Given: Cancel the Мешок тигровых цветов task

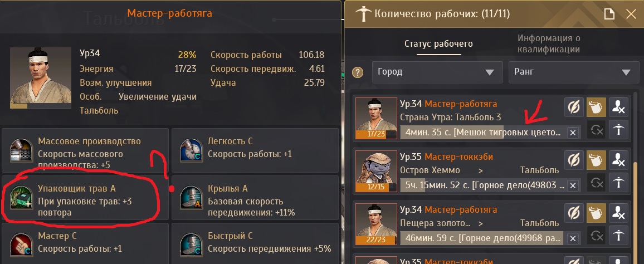Looking at the screenshot, I should [x=573, y=132].
